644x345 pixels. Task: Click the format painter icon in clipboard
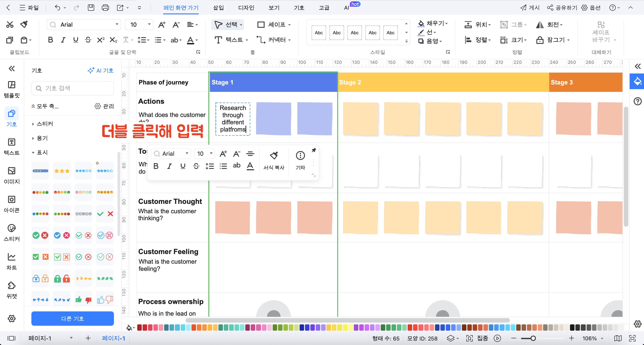pos(24,24)
